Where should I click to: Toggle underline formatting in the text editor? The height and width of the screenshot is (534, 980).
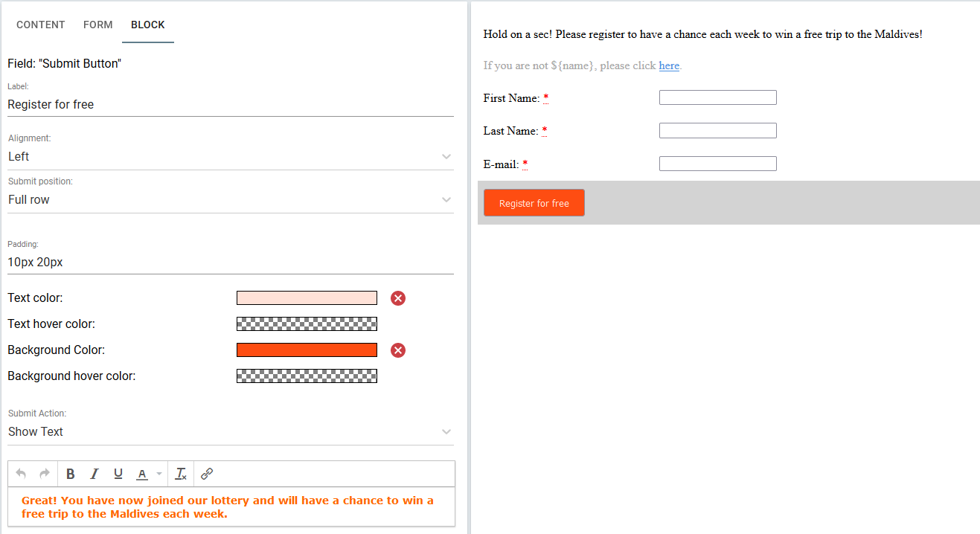(x=118, y=474)
